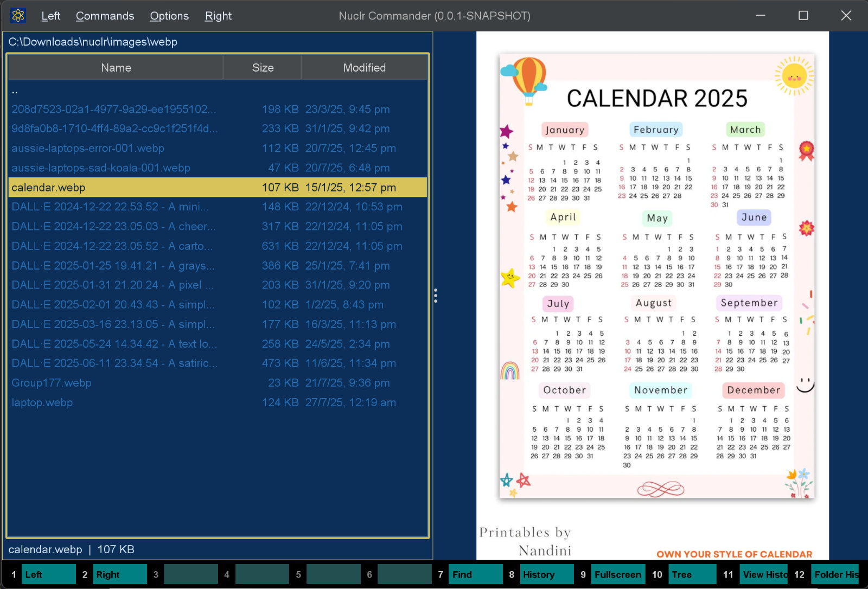Screen dimensions: 868x589
Task: Open the Left menu
Action: coord(50,16)
